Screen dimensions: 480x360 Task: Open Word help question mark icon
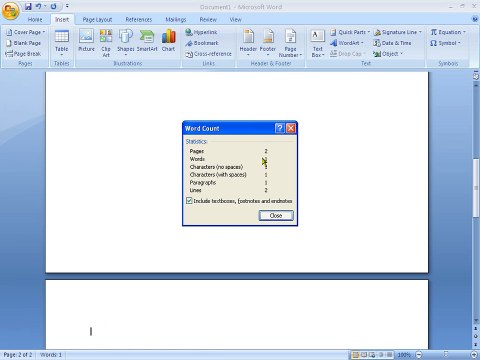coord(475,19)
